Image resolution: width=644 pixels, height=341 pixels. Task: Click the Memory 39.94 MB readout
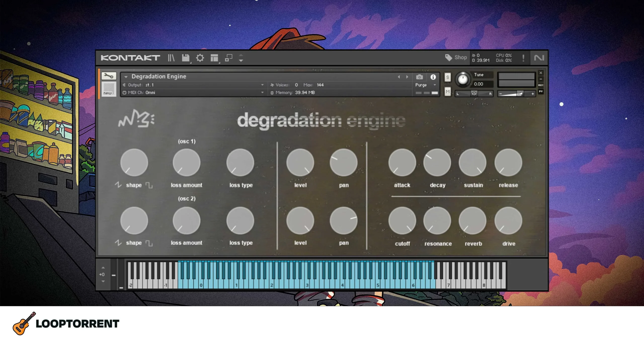(292, 92)
